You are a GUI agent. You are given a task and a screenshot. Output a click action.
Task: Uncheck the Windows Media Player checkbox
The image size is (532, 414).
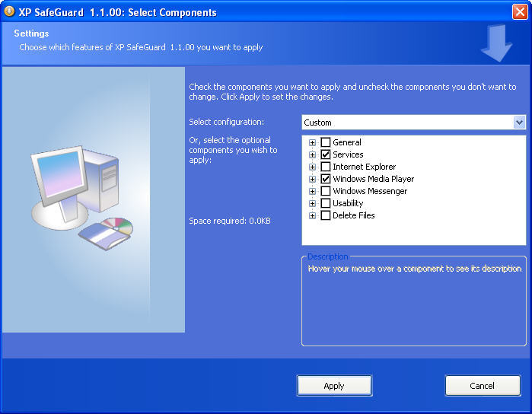click(326, 179)
